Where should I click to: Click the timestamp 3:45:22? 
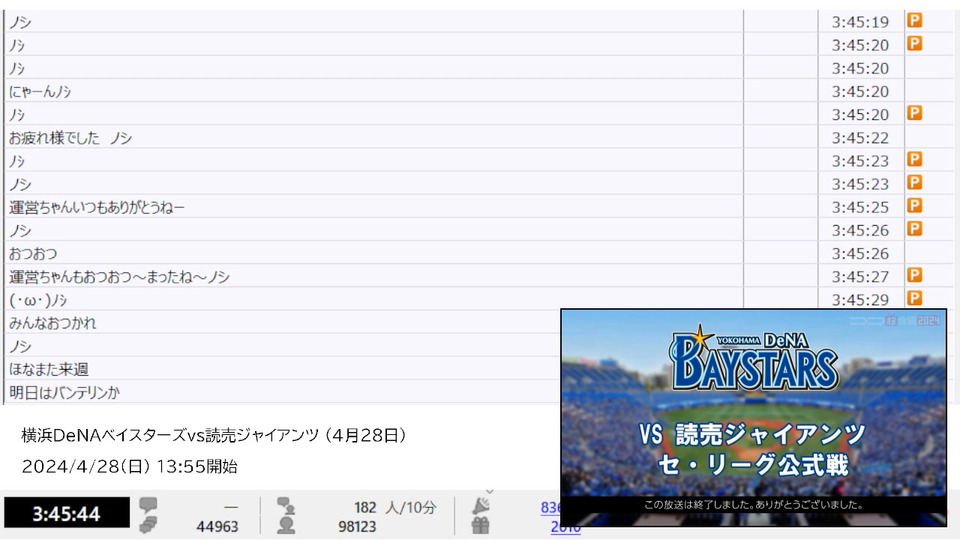[x=860, y=138]
